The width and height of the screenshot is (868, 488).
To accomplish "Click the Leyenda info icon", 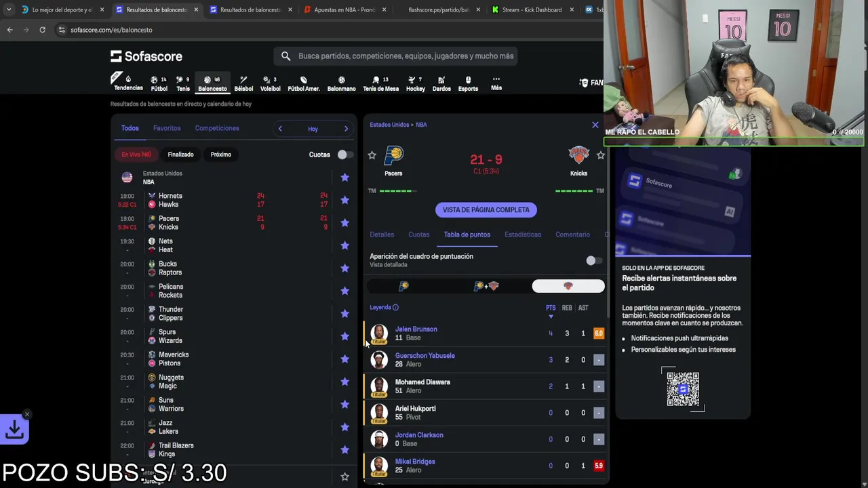I will 395,308.
